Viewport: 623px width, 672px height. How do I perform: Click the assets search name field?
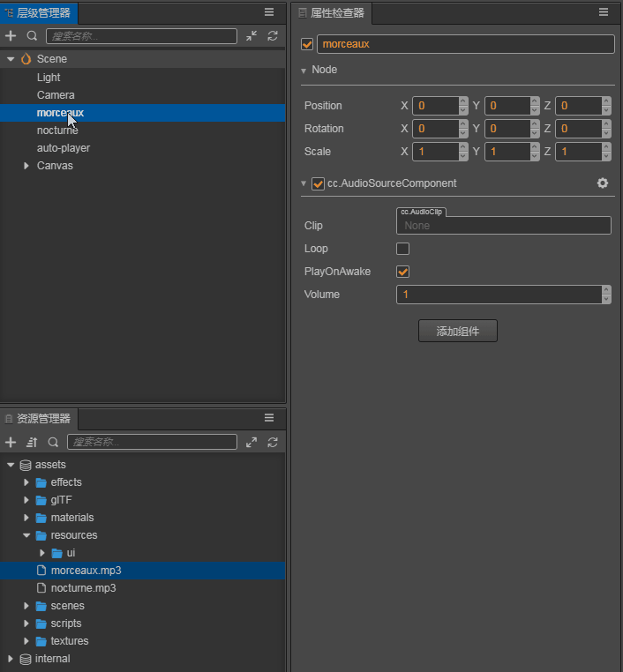[x=152, y=442]
